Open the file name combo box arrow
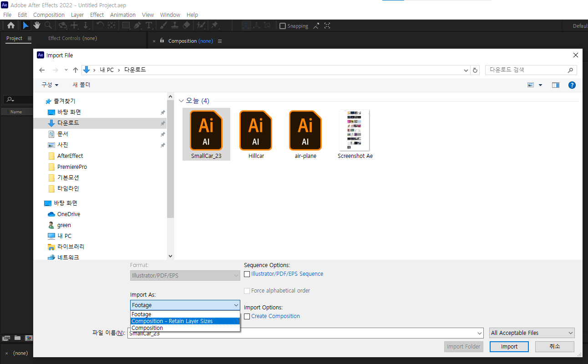Viewport: 588px width, 364px height. point(479,333)
